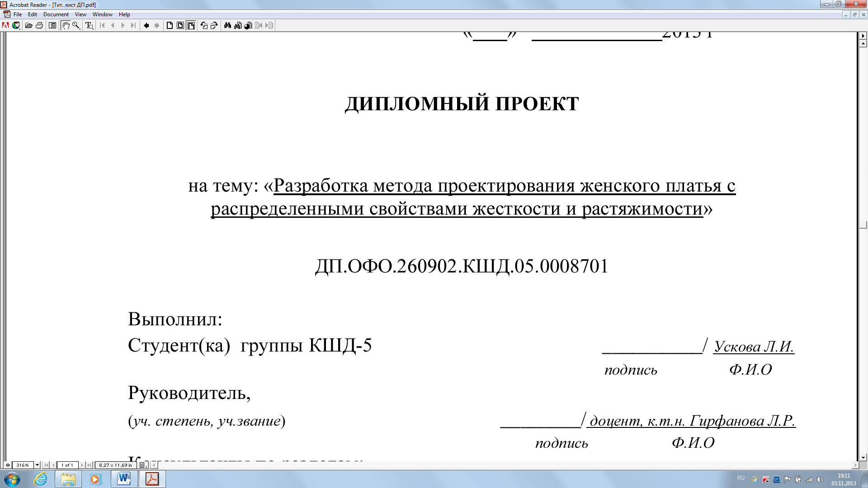The width and height of the screenshot is (868, 488).
Task: Click the Open file folder icon
Action: pyautogui.click(x=28, y=25)
